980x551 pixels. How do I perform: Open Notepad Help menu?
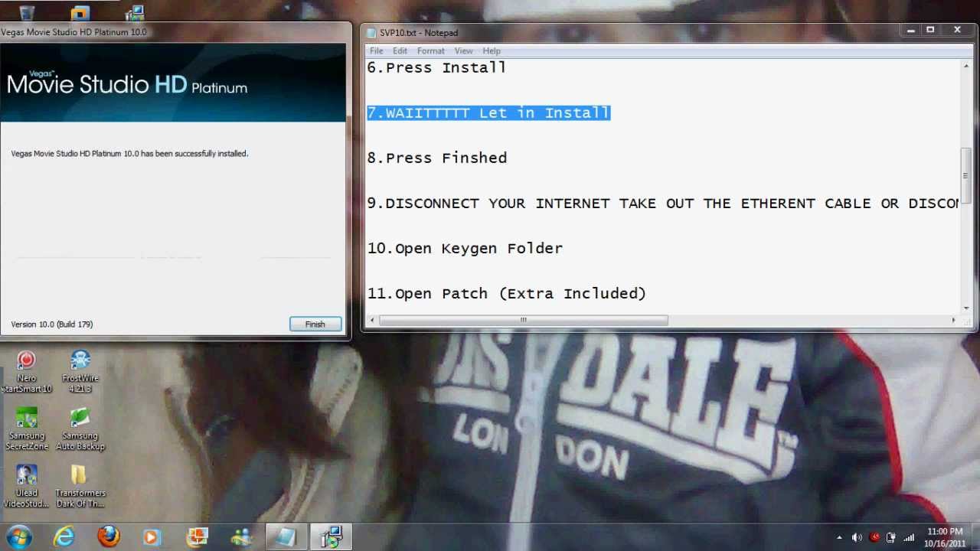tap(492, 51)
